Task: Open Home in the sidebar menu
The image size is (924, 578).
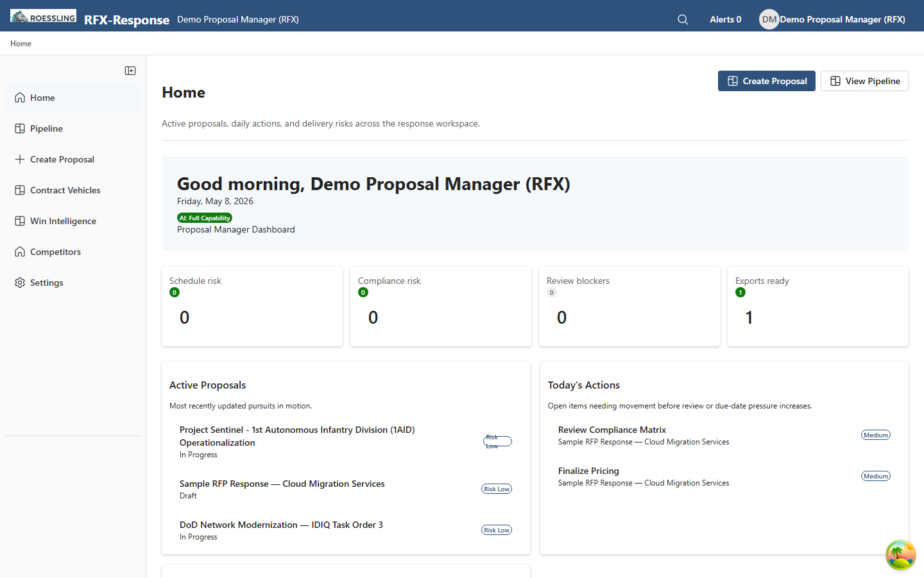Action: click(73, 98)
